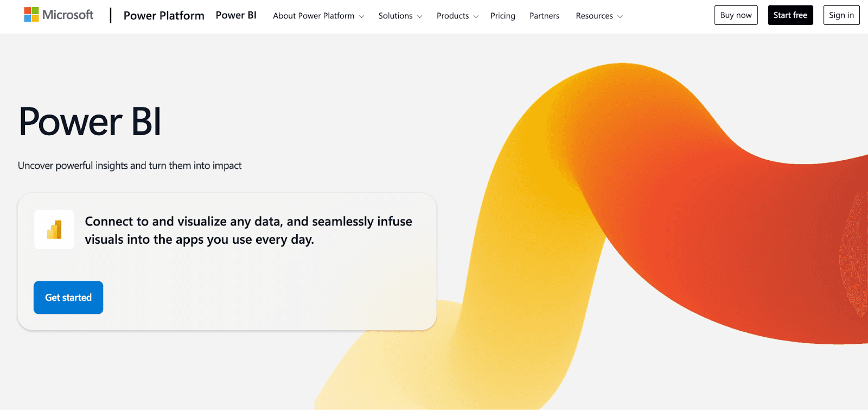The height and width of the screenshot is (410, 868).
Task: Expand the Resources dropdown
Action: click(599, 16)
